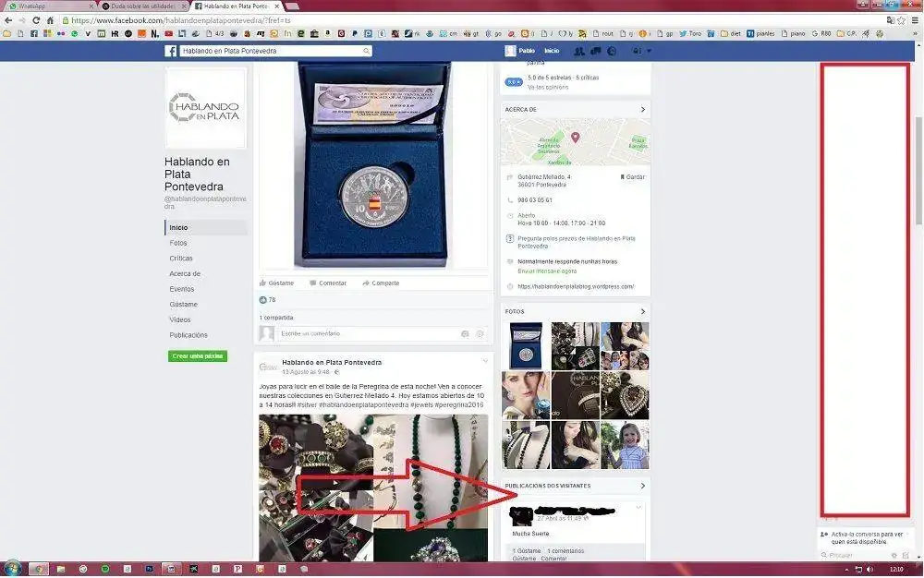This screenshot has width=924, height=578.
Task: Click the green Crear unha páxina button
Action: (x=198, y=355)
